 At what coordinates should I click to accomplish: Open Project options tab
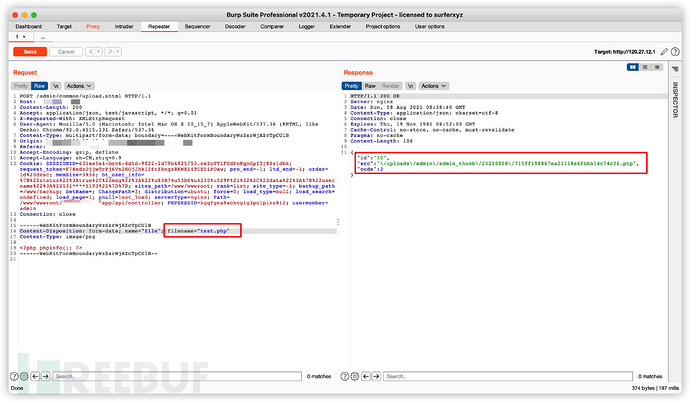pyautogui.click(x=382, y=26)
